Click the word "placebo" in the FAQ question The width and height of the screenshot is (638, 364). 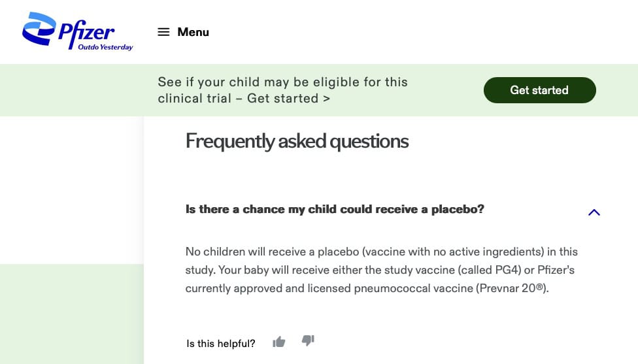(458, 209)
